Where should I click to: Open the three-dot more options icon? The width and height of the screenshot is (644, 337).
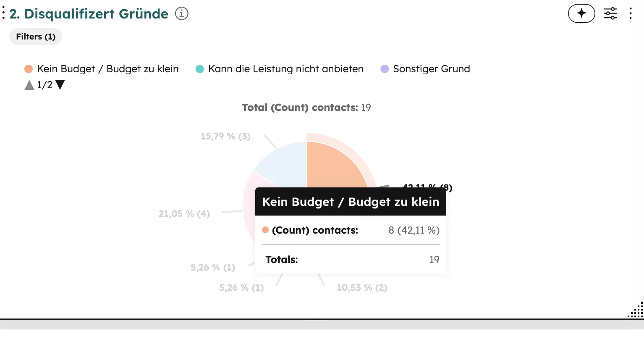pos(631,13)
